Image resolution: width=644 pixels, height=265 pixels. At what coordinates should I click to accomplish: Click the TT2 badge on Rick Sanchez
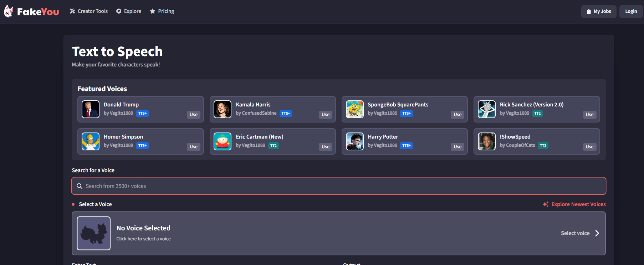[x=537, y=114]
